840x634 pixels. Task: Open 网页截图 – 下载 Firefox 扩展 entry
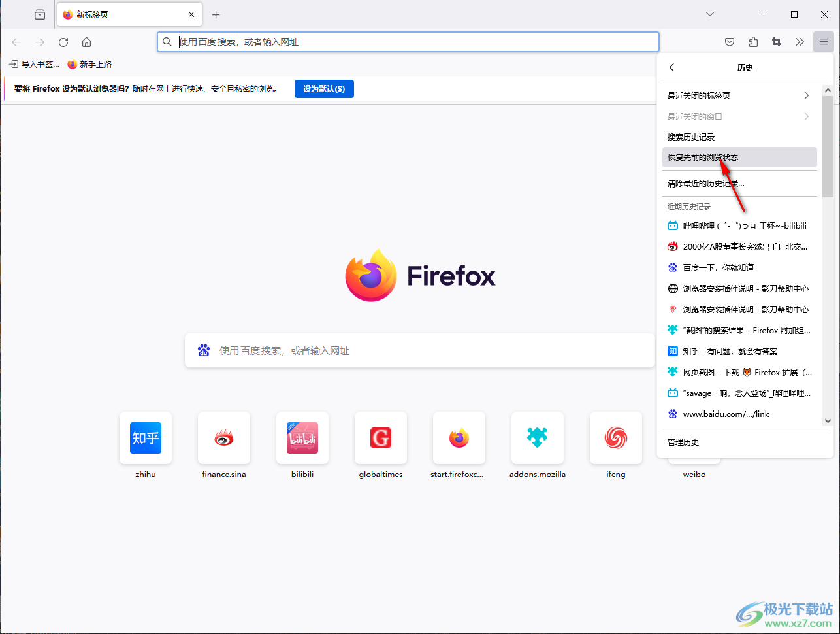coord(739,372)
